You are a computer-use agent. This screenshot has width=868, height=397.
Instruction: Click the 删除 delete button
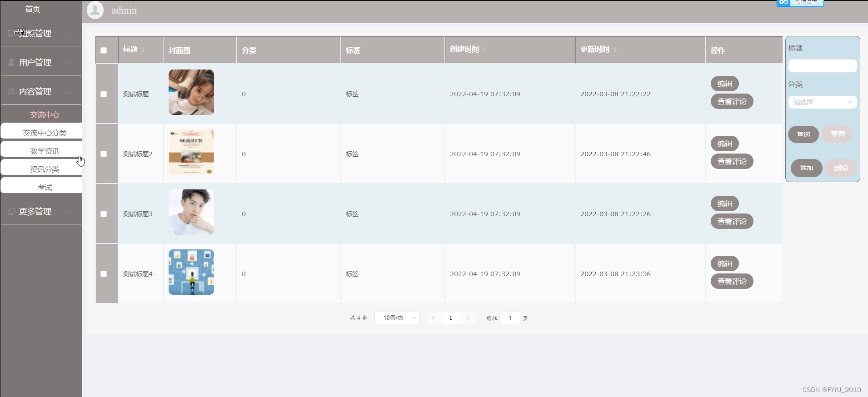(841, 168)
